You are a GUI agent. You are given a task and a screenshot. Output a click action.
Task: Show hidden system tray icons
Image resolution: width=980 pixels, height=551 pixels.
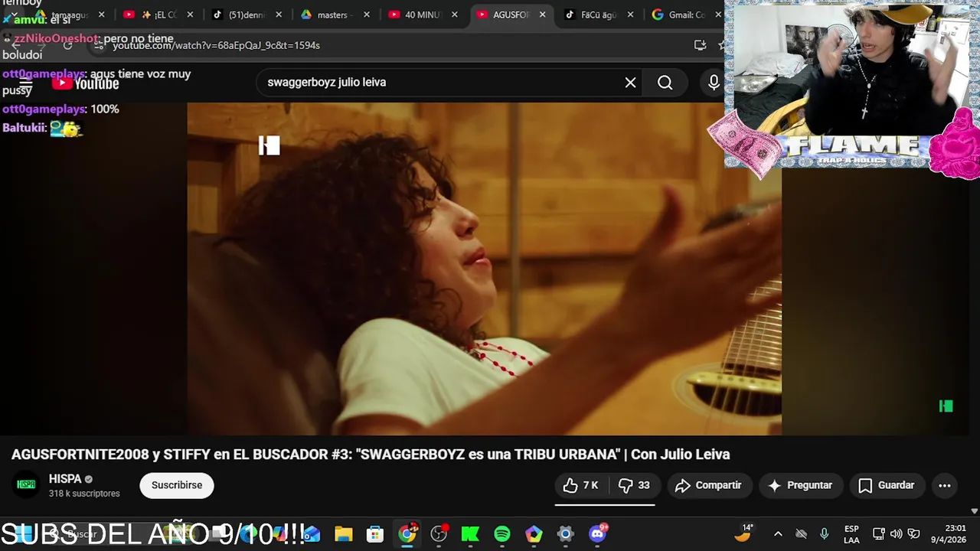click(778, 533)
